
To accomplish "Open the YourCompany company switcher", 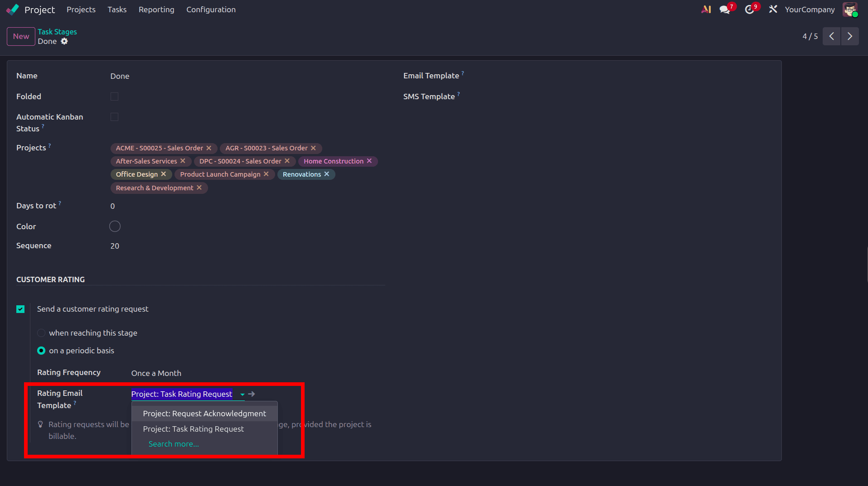I will point(810,10).
